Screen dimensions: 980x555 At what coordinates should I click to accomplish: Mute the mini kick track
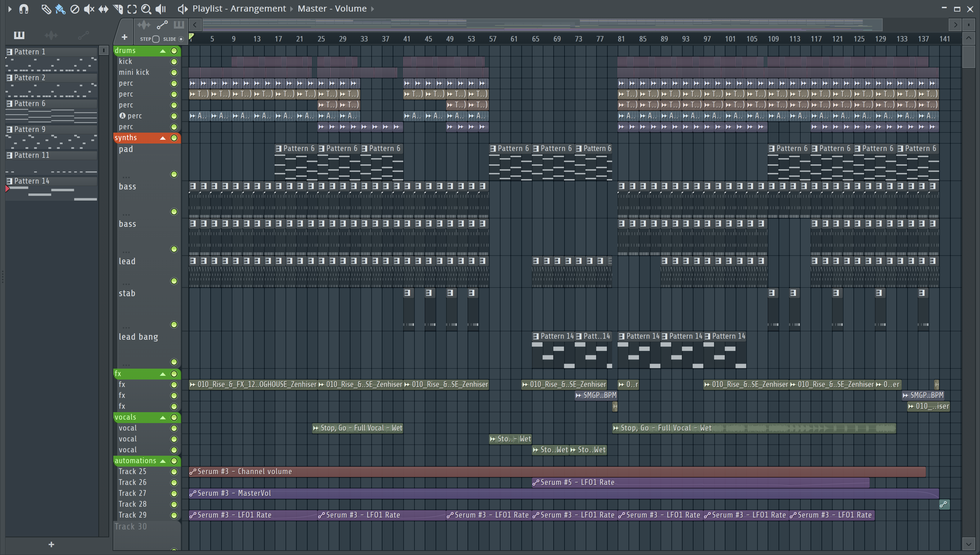coord(174,72)
